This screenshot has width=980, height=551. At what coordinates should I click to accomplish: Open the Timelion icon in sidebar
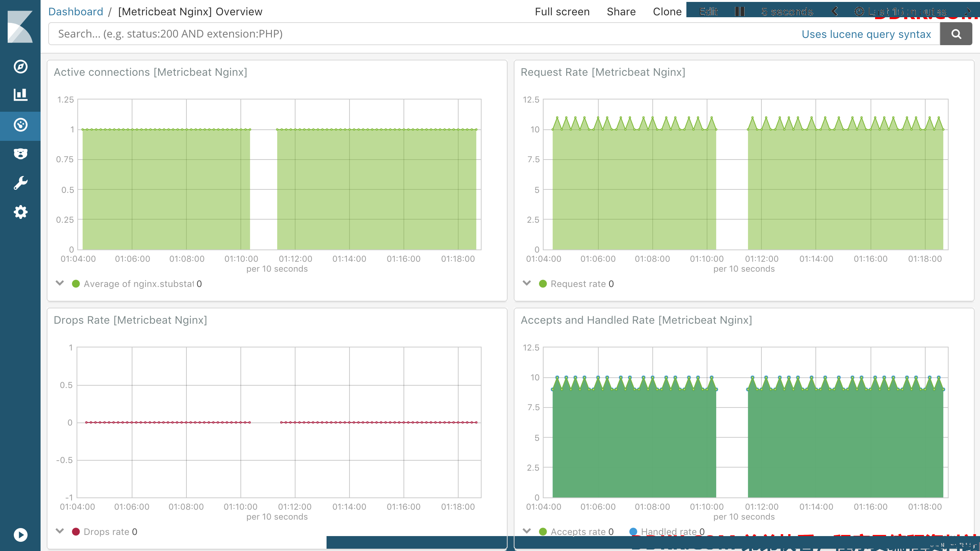[x=20, y=154]
